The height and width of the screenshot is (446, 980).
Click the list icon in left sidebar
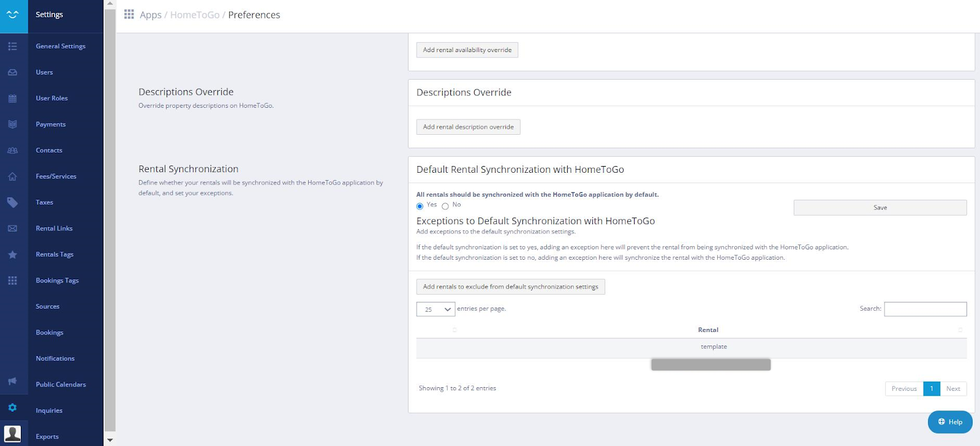pyautogui.click(x=12, y=47)
